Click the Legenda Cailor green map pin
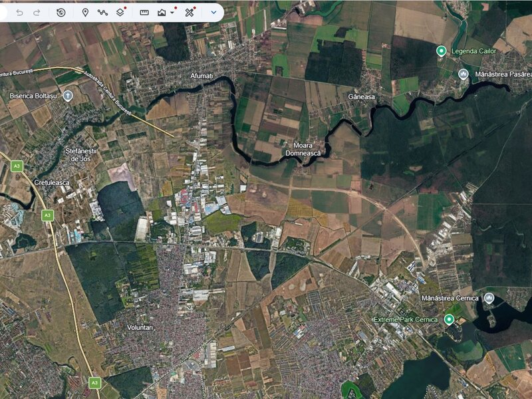The height and width of the screenshot is (399, 532). [441, 51]
